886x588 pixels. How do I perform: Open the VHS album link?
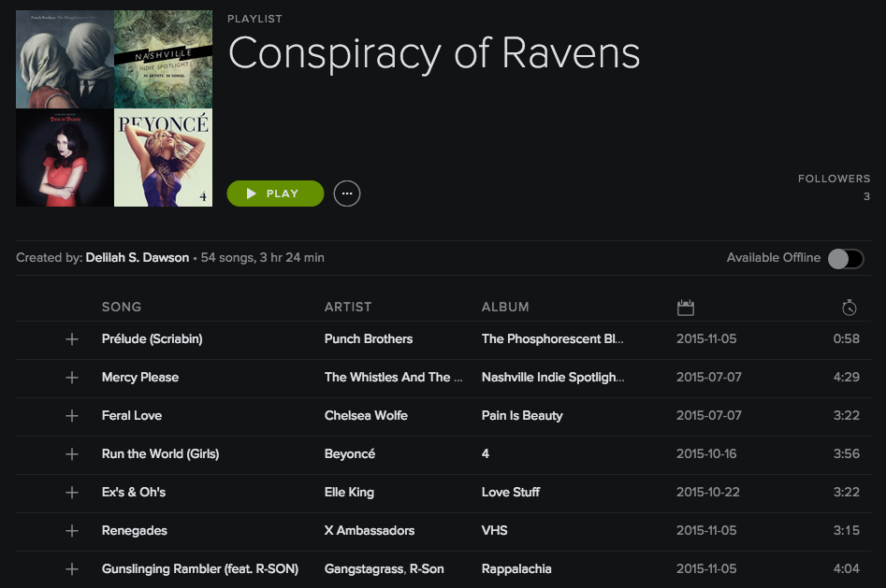[x=494, y=531]
